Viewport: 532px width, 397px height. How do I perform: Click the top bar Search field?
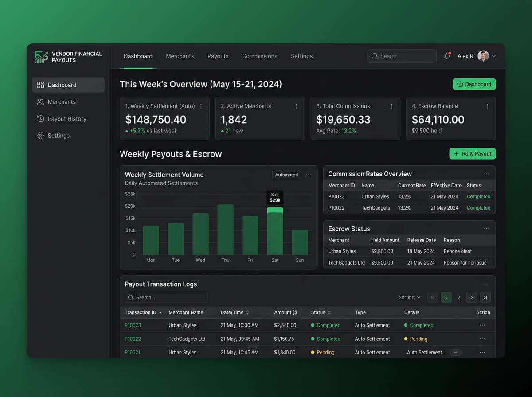coord(402,56)
